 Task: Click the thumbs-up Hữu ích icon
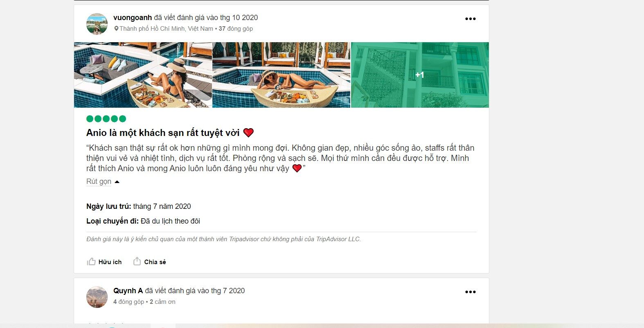click(x=91, y=262)
